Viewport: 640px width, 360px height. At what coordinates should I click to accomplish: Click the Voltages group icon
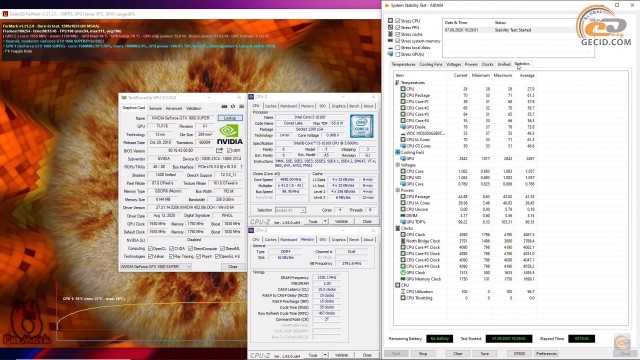pos(397,165)
